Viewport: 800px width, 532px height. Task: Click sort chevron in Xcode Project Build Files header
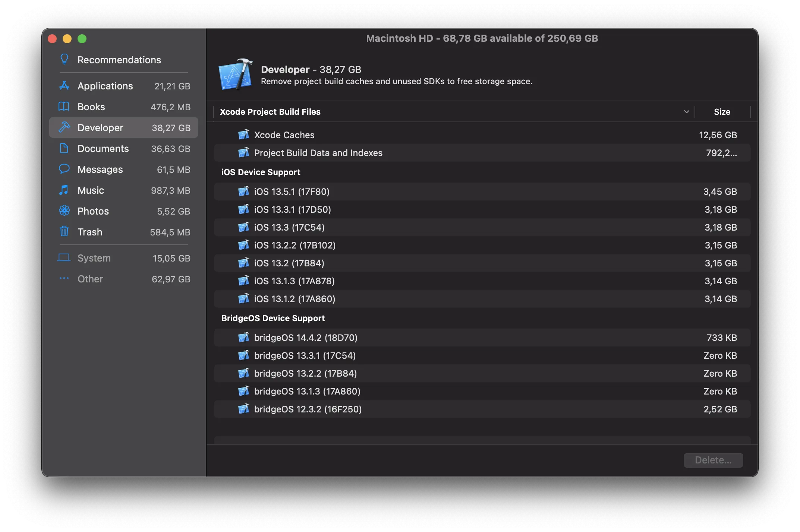686,112
